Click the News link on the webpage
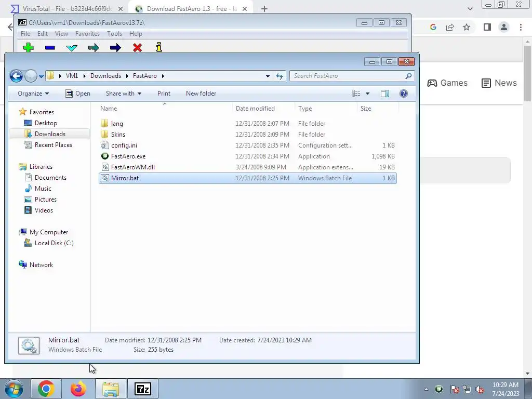This screenshot has width=532, height=399. click(x=499, y=83)
